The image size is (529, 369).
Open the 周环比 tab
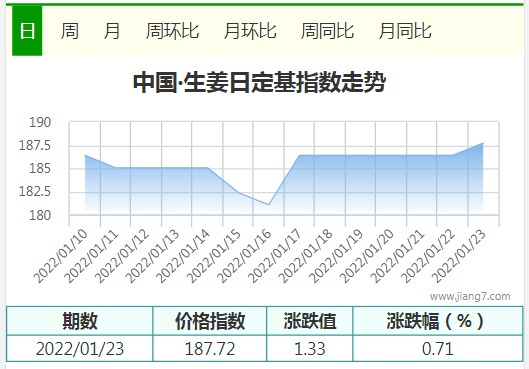172,31
